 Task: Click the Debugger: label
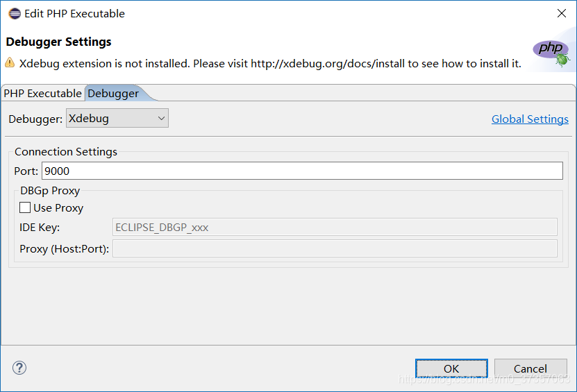(x=35, y=119)
